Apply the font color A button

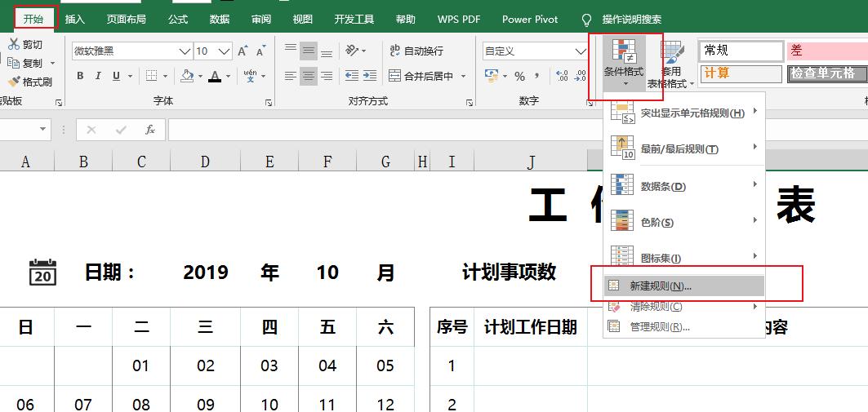[215, 76]
